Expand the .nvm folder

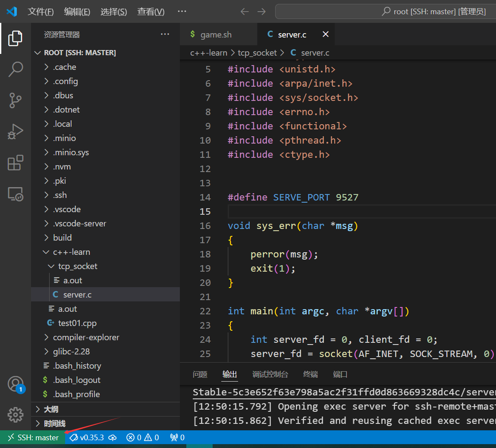pos(105,166)
